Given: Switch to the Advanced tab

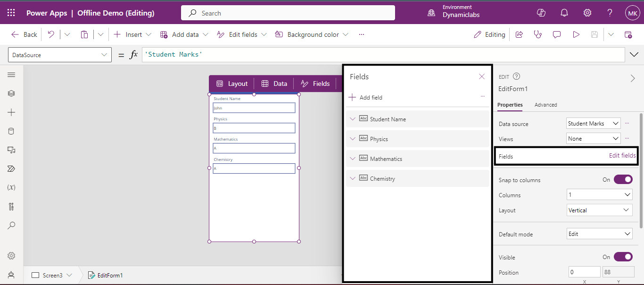Looking at the screenshot, I should pyautogui.click(x=545, y=105).
